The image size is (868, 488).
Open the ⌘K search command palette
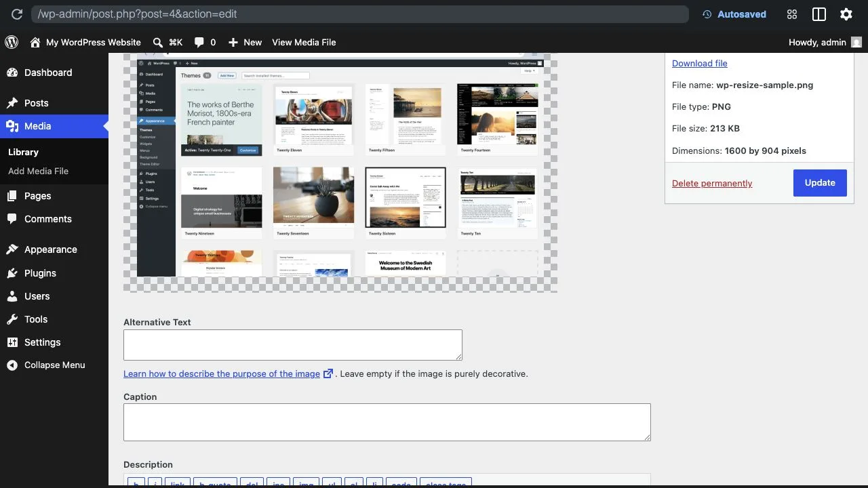click(167, 42)
